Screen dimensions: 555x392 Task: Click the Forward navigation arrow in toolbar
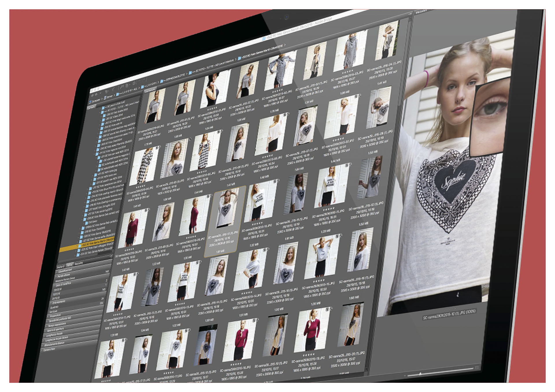pyautogui.click(x=96, y=94)
